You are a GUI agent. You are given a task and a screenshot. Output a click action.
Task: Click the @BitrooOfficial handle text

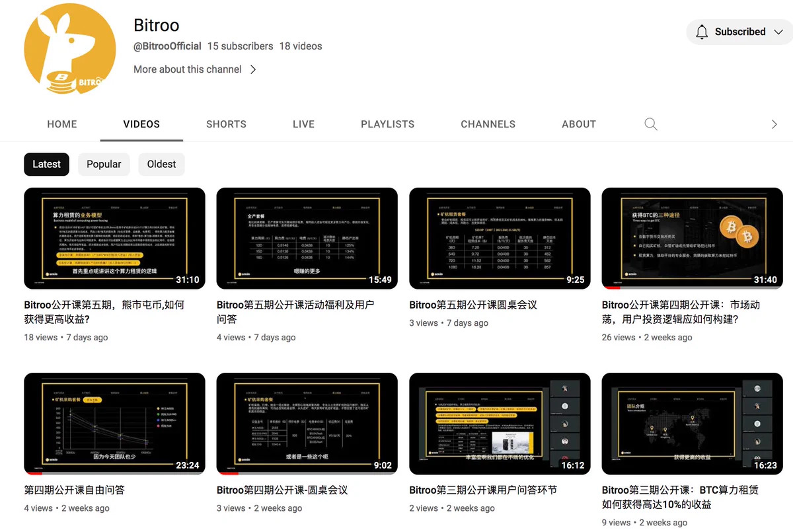(x=167, y=46)
